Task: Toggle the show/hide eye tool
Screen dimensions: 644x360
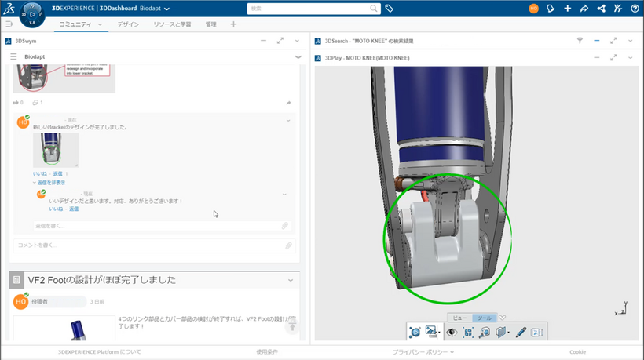Action: [x=452, y=332]
